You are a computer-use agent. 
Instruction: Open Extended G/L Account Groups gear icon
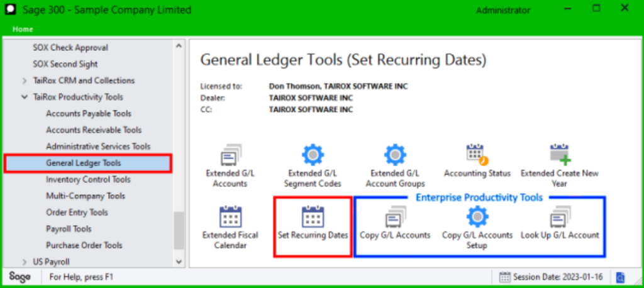[x=395, y=155]
